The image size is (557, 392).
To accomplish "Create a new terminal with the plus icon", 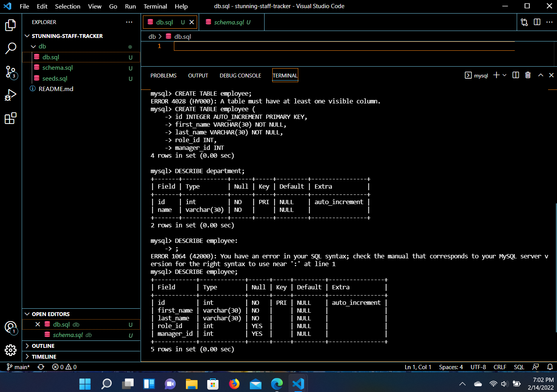I will [x=496, y=75].
